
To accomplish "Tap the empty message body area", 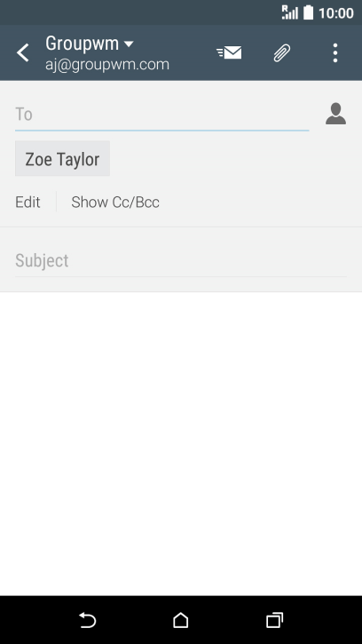I will click(x=181, y=443).
